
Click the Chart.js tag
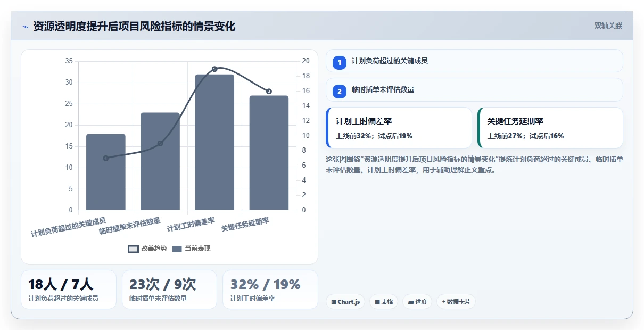(345, 302)
